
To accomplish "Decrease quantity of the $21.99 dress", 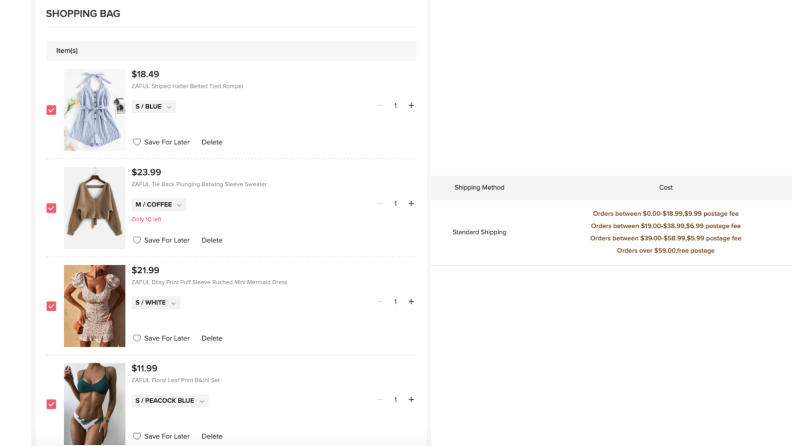I will pos(380,302).
